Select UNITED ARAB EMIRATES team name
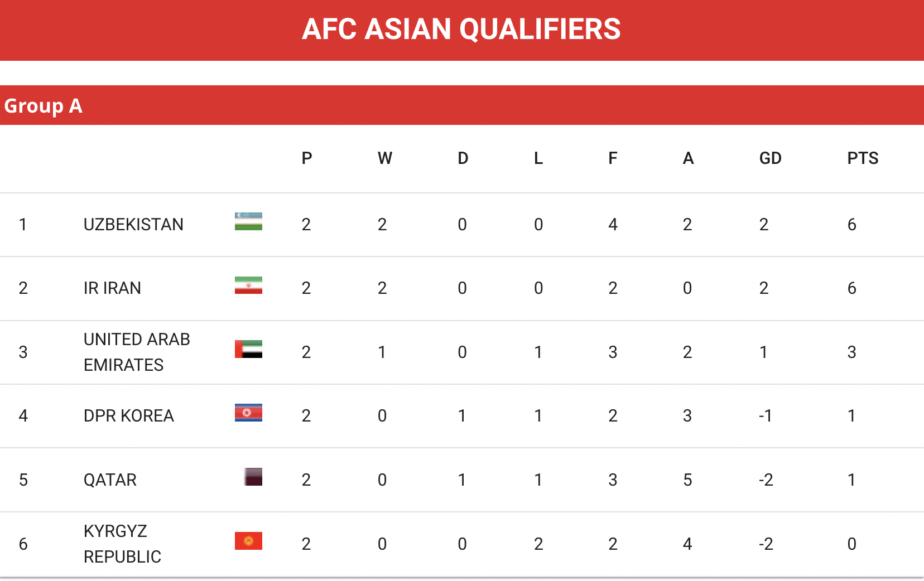Image resolution: width=924 pixels, height=581 pixels. [137, 352]
